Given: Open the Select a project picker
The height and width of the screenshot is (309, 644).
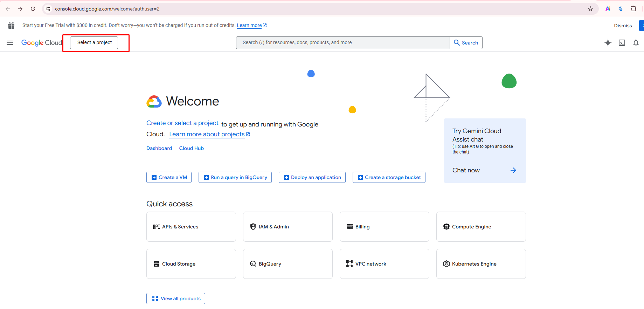Looking at the screenshot, I should click(x=94, y=43).
